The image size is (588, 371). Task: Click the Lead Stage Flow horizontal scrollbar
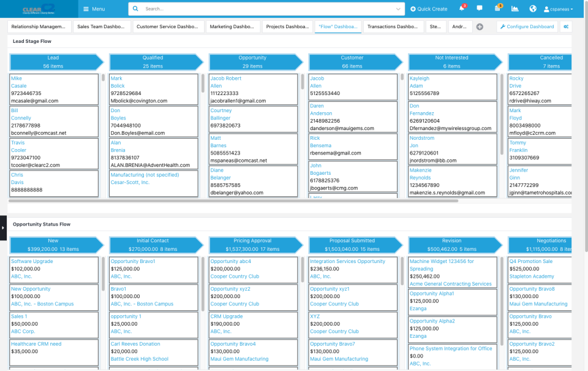tap(233, 201)
